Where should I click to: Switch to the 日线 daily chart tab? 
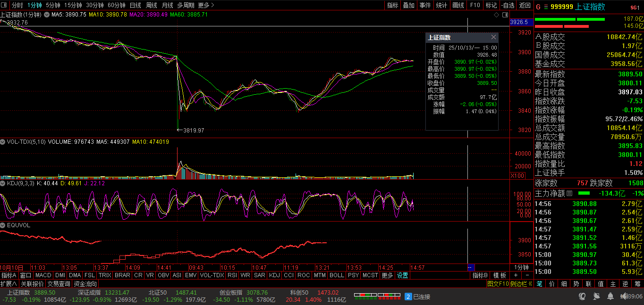(x=135, y=5)
